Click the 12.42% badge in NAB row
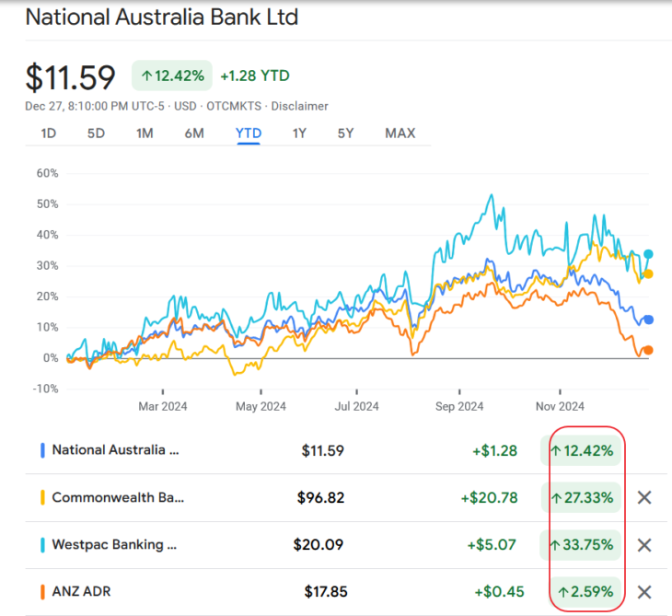 click(x=581, y=450)
